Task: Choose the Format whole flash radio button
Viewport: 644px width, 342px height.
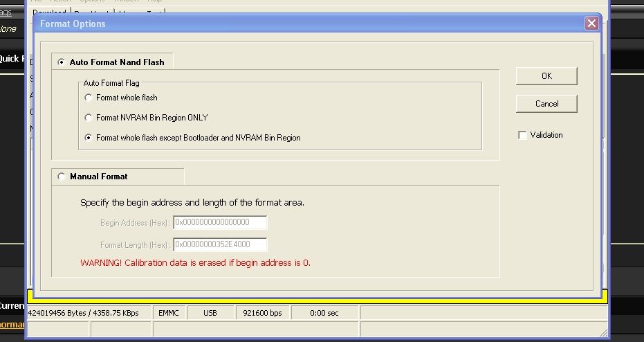Action: pos(89,98)
